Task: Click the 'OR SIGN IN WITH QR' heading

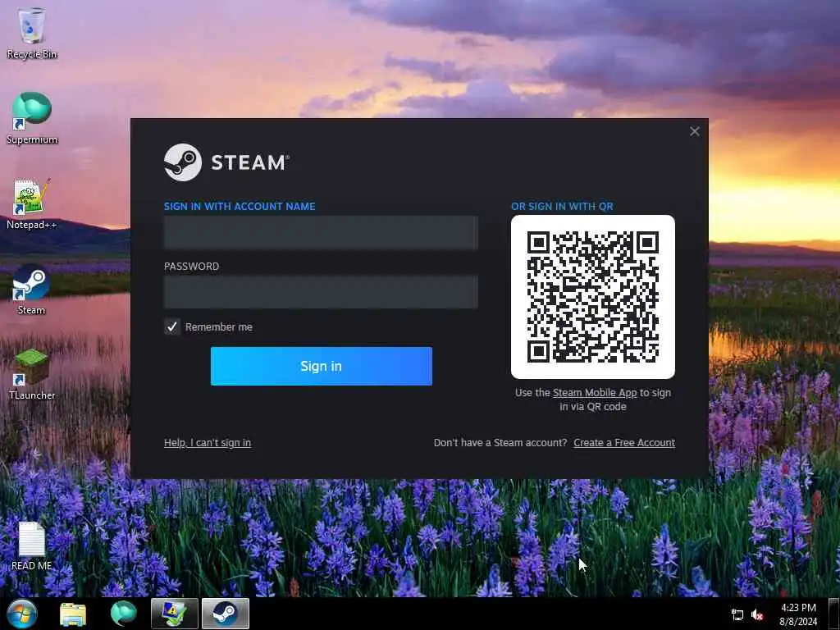Action: coord(562,206)
